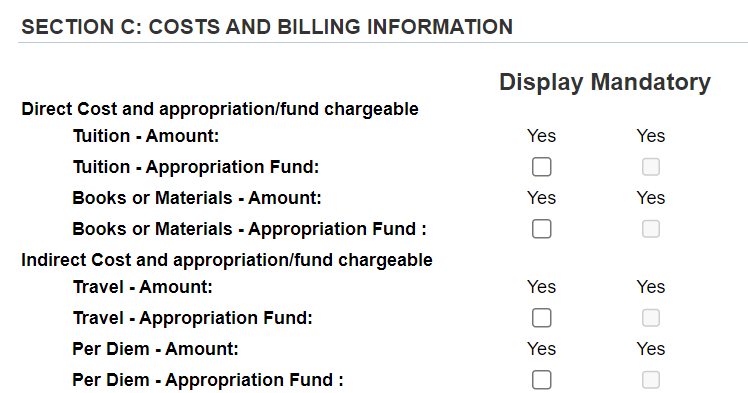Click the Per Diem - Appropriation Fund label

pos(208,381)
